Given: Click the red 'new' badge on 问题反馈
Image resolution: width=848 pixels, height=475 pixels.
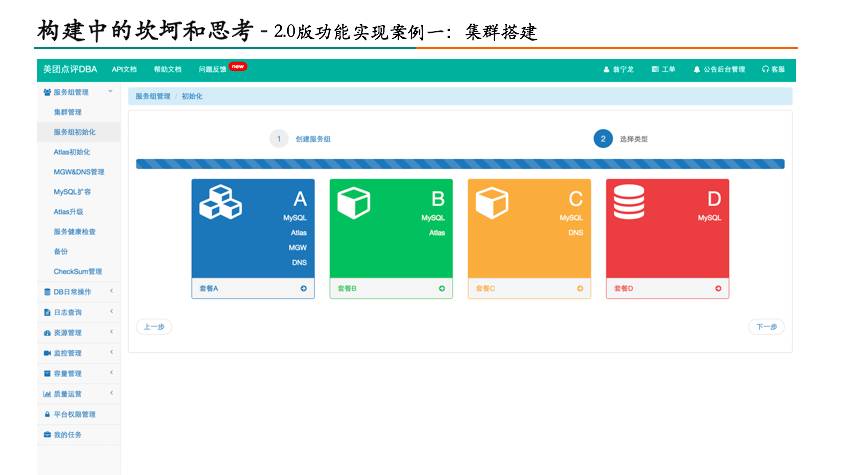Looking at the screenshot, I should (238, 67).
